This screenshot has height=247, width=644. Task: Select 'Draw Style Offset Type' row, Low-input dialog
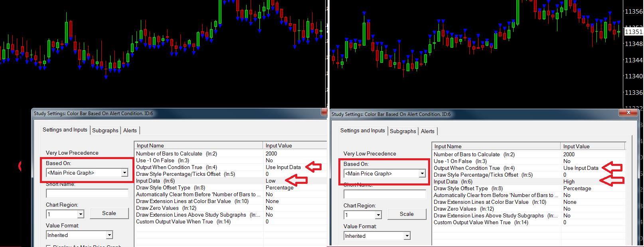(231, 187)
